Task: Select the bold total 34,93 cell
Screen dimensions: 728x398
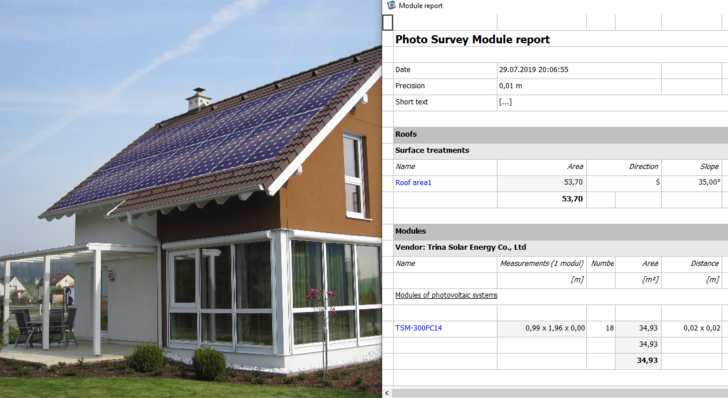Action: tap(638, 360)
